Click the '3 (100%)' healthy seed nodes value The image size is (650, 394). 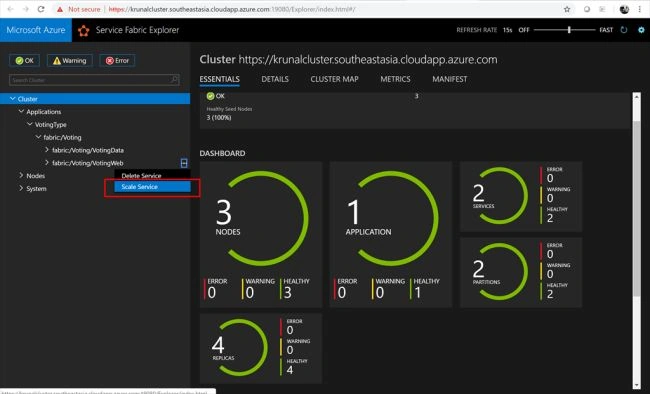pyautogui.click(x=219, y=118)
